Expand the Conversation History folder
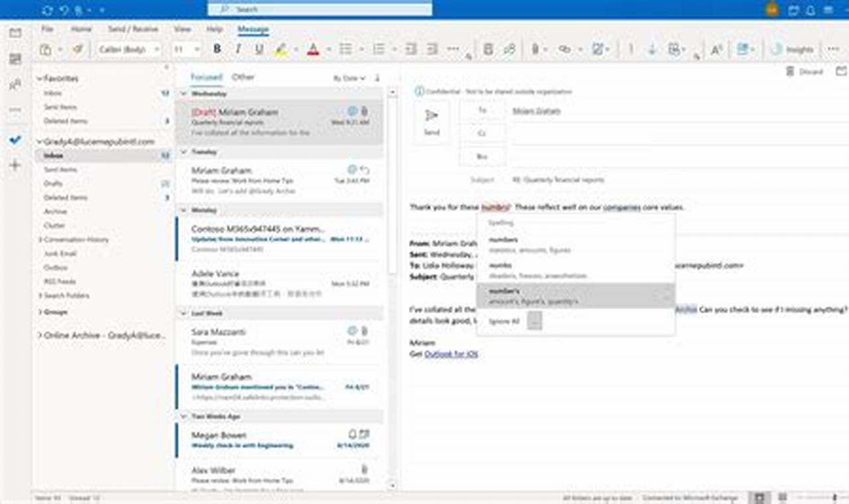Image resolution: width=849 pixels, height=504 pixels. [x=39, y=239]
